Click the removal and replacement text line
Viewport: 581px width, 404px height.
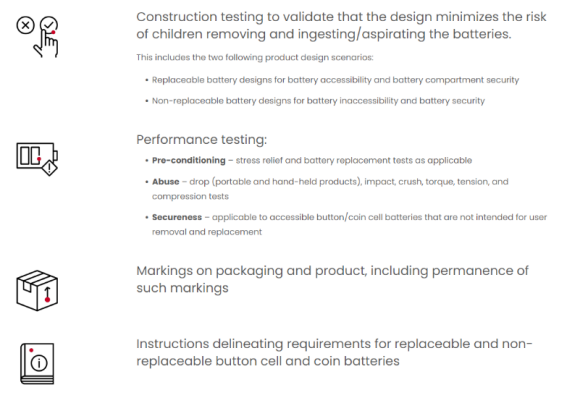click(207, 232)
